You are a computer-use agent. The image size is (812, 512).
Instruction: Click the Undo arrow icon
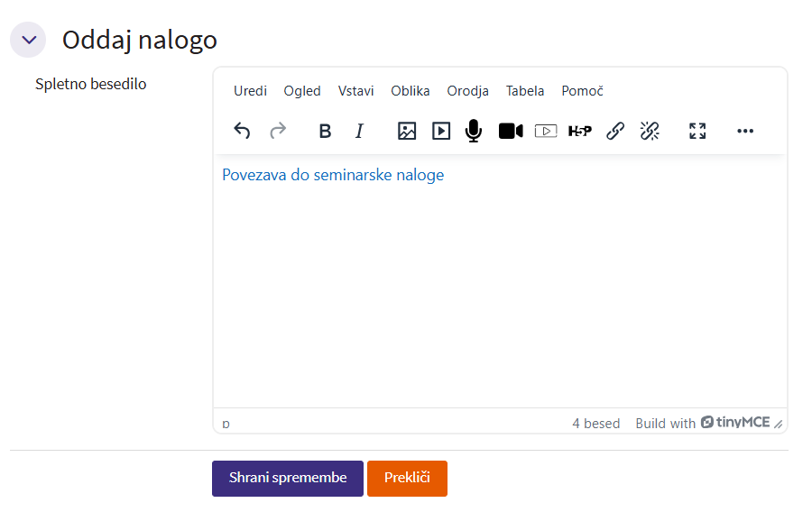pos(242,131)
